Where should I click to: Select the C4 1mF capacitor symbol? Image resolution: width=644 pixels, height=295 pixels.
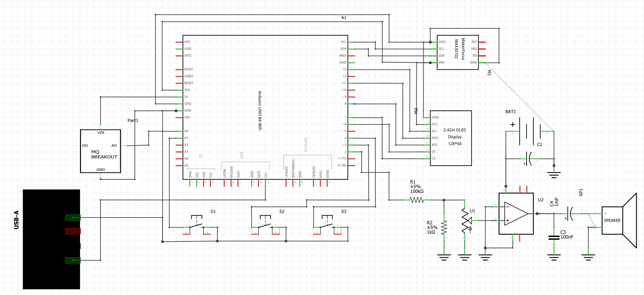571,213
